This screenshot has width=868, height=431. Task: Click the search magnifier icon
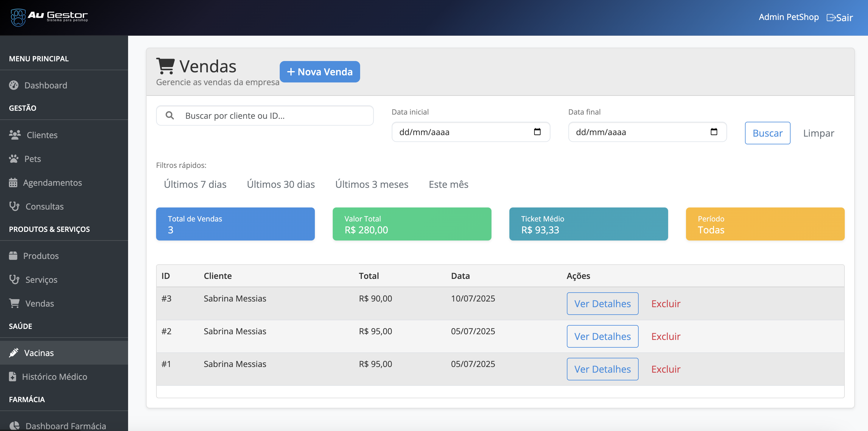(170, 115)
